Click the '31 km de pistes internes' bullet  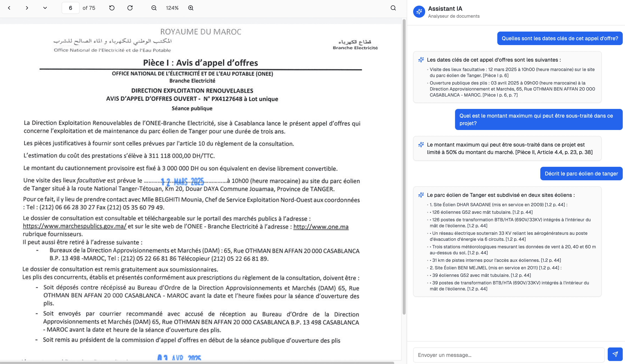[495, 260]
